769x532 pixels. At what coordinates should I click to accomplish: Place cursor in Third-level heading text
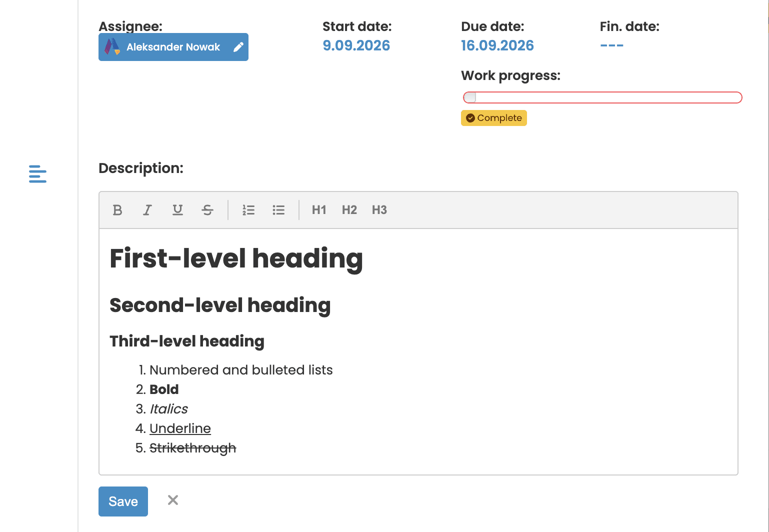[x=187, y=341]
